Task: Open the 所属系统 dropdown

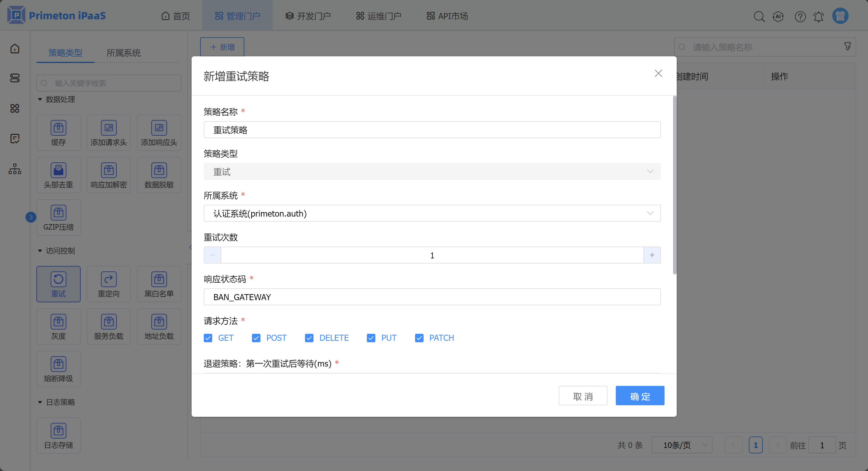Action: [x=432, y=214]
